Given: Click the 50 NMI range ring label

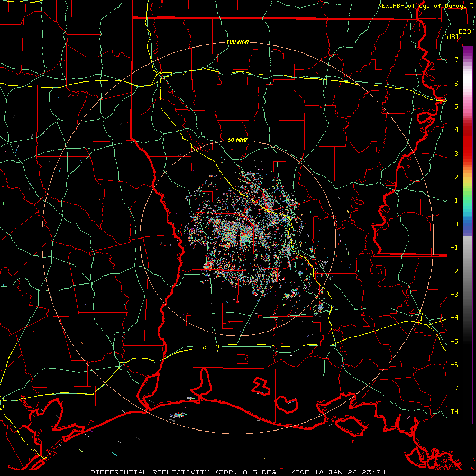Looking at the screenshot, I should (x=237, y=140).
